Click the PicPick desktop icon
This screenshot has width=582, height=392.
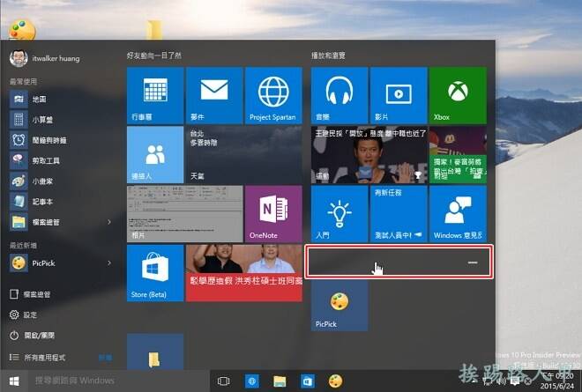pyautogui.click(x=22, y=30)
